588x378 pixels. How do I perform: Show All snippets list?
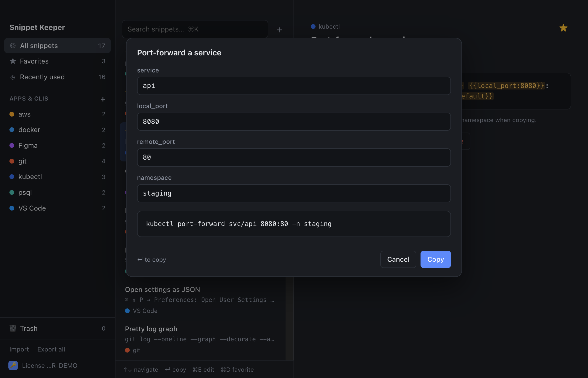[x=57, y=46]
